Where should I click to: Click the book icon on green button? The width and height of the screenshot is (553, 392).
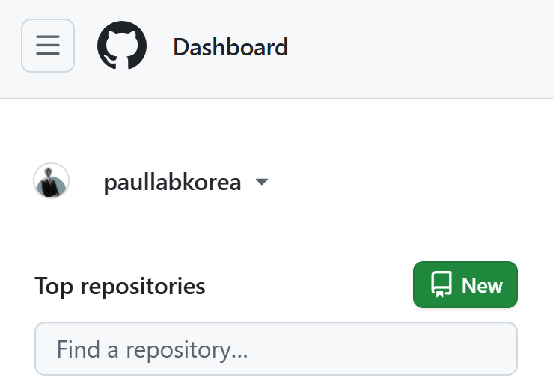tap(441, 285)
